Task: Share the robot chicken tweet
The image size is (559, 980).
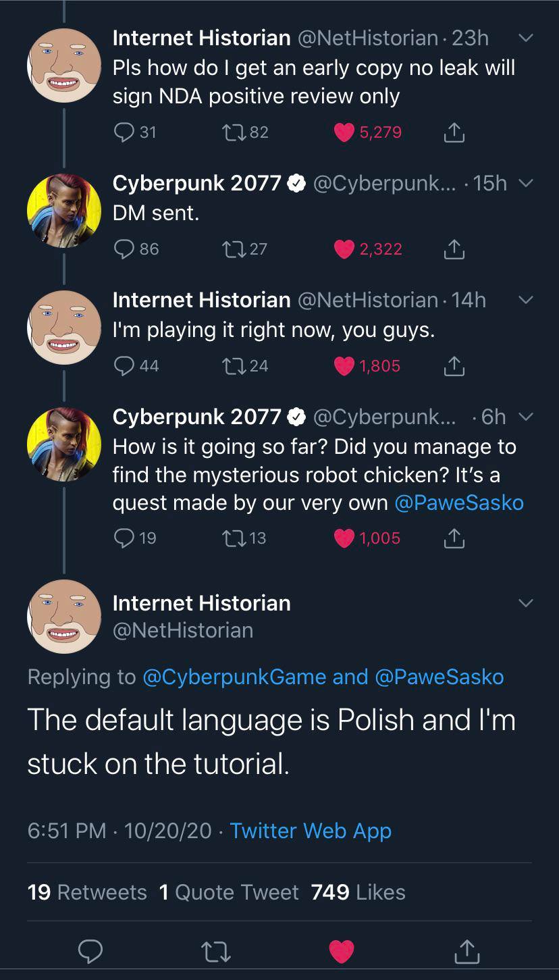Action: pyautogui.click(x=454, y=538)
